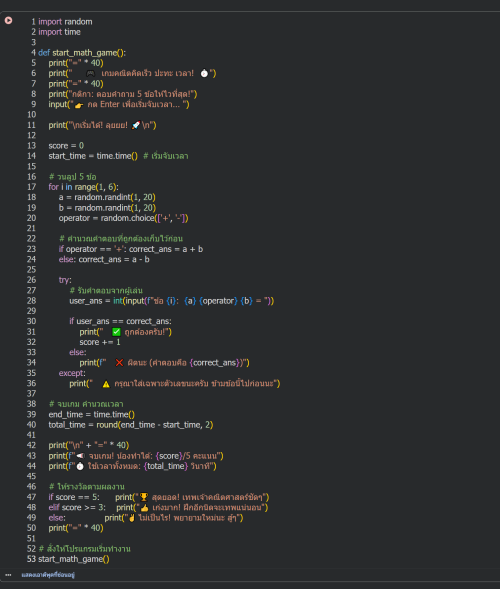This screenshot has width=500, height=589.
Task: Click the warning triangle emoji on line 36
Action: point(106,384)
